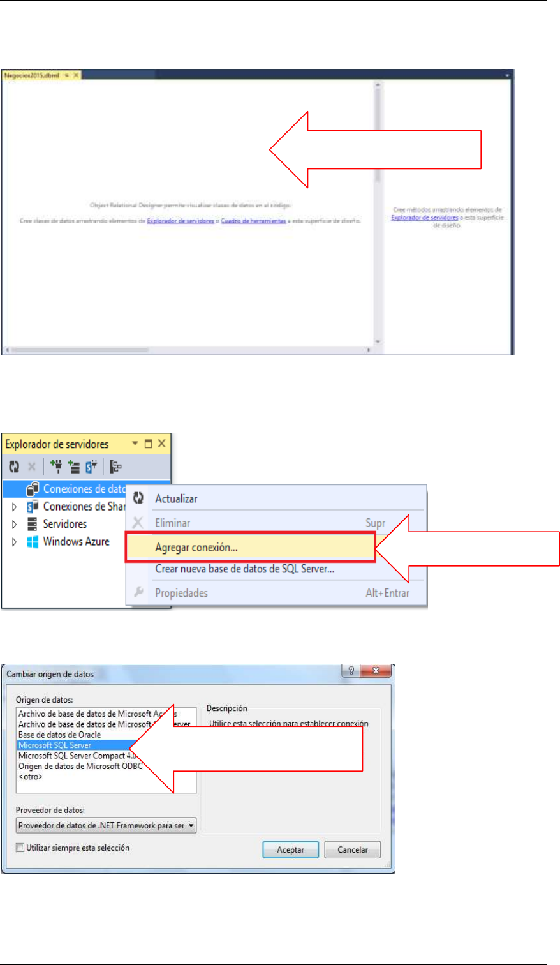Close the Cambiar origen de datos dialog

pos(374,671)
